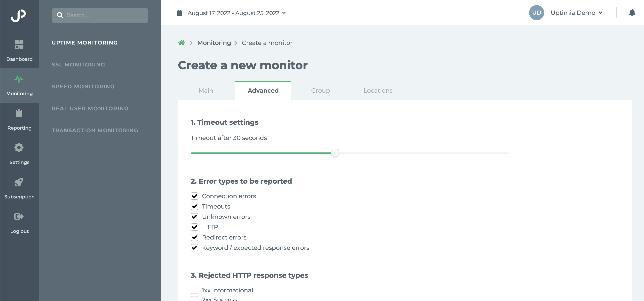Viewport: 644px width, 301px height.
Task: Click the 2. Error types to be reported heading
Action: 241,181
